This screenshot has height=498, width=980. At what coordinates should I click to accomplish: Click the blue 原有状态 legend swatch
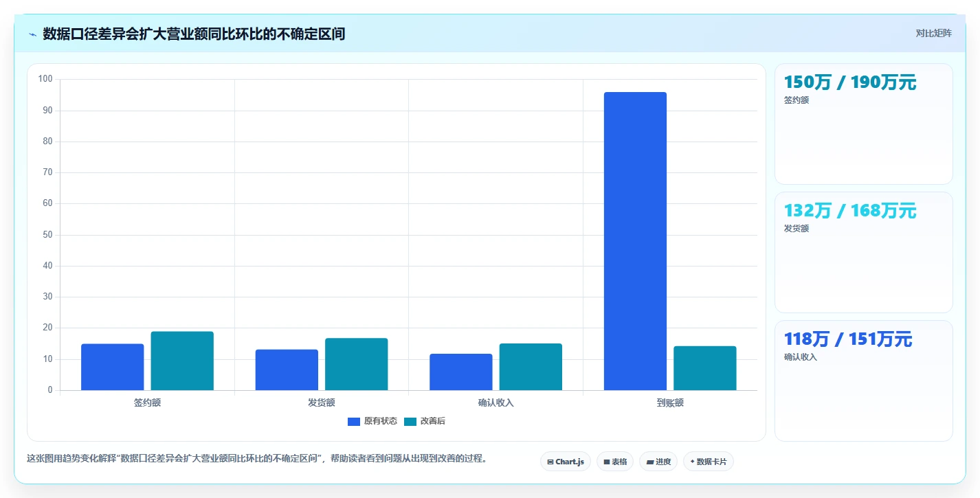click(x=354, y=421)
